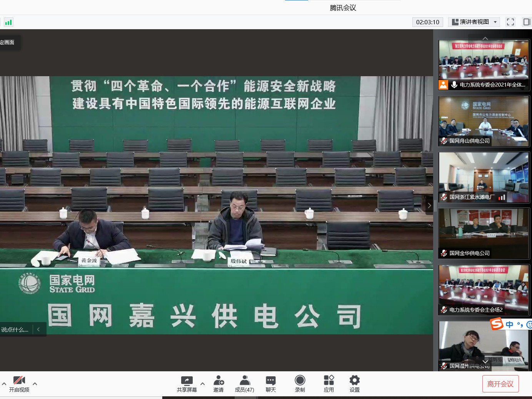Open the network signal status icon
This screenshot has width=532, height=399.
(x=8, y=22)
